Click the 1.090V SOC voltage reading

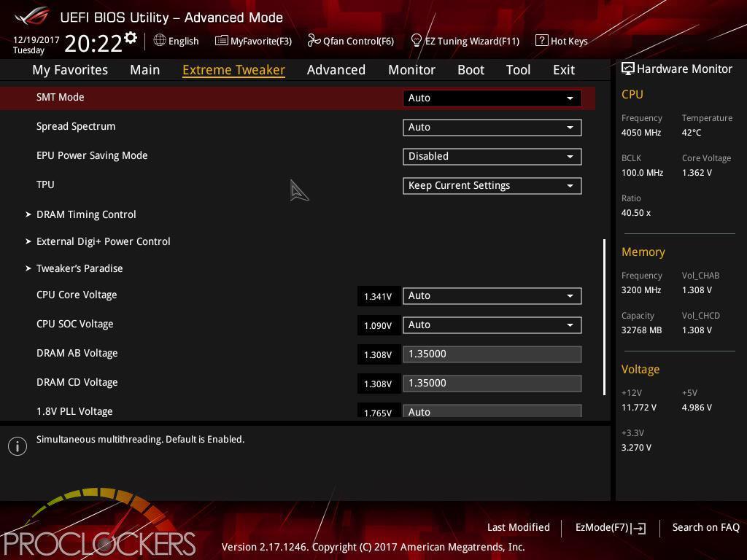pos(379,325)
